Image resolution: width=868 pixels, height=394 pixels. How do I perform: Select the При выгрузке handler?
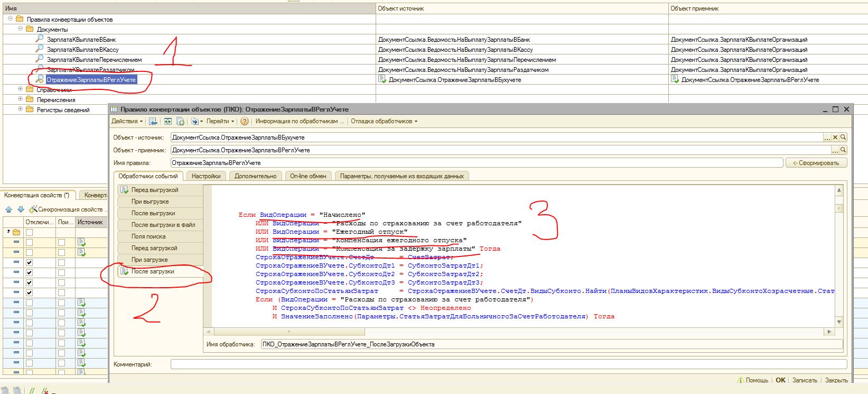[x=160, y=201]
